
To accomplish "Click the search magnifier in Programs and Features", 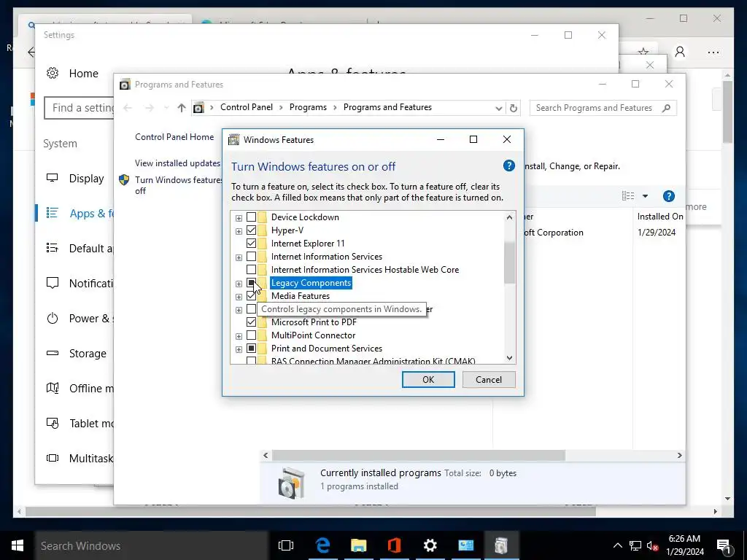I will pos(667,108).
